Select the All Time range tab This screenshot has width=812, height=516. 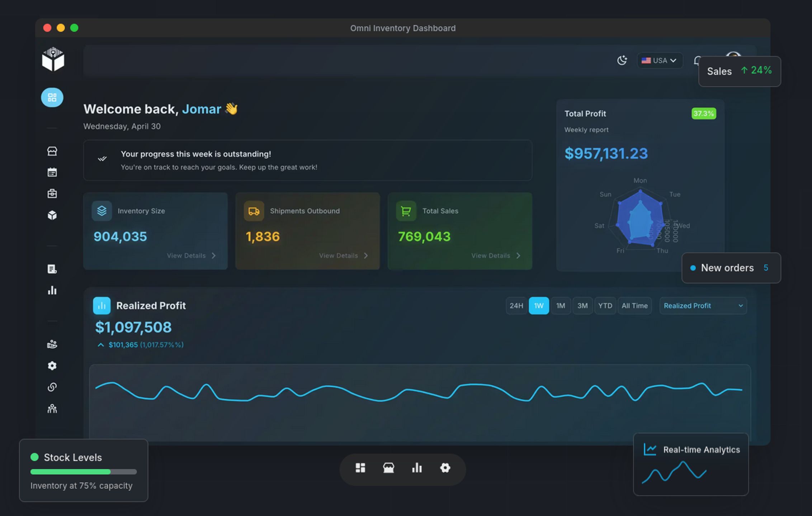[x=634, y=306]
